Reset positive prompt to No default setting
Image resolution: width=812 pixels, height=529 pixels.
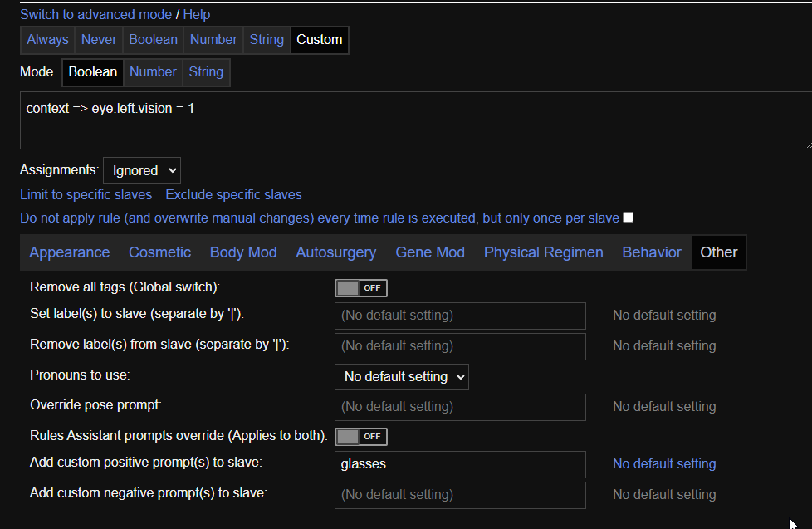(x=663, y=464)
